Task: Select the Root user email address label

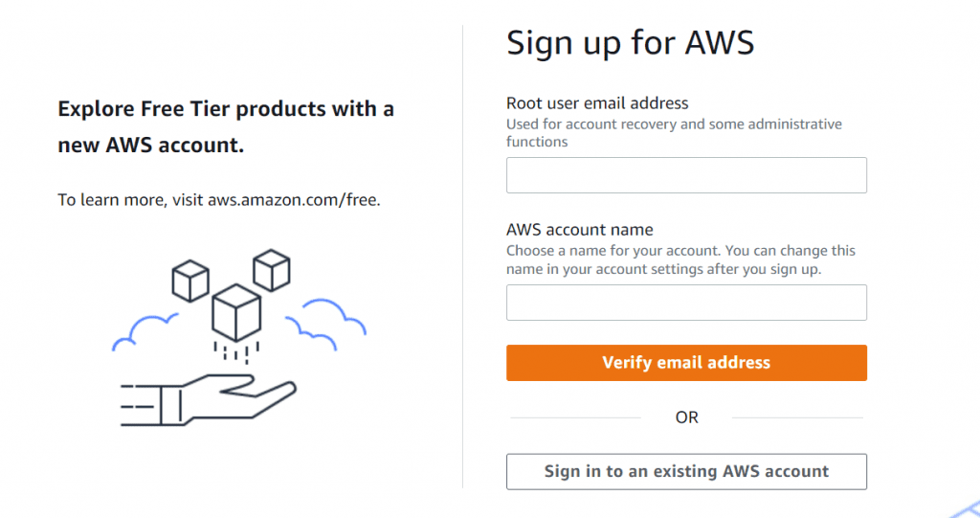Action: 597,103
